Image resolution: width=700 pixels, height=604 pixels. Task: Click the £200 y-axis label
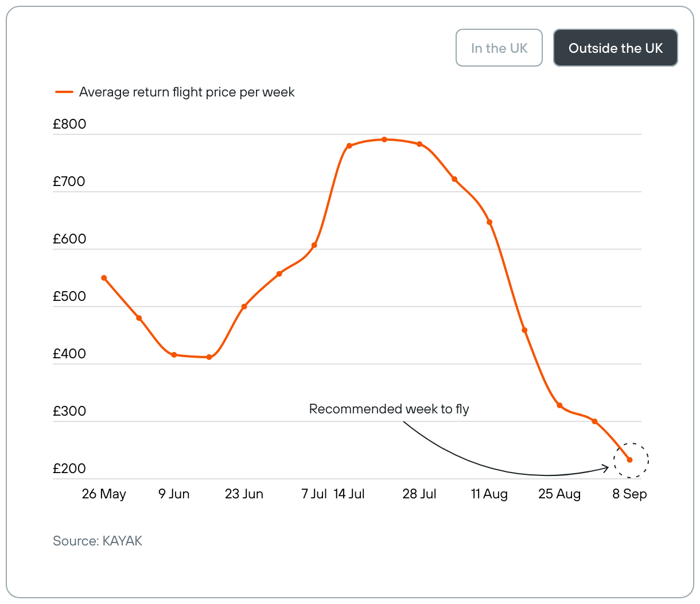[x=69, y=469]
